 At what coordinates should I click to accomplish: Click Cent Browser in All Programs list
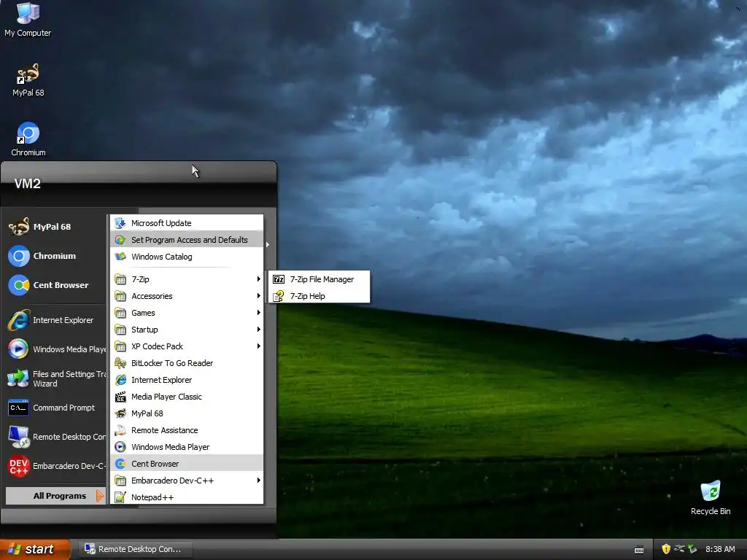(187, 463)
